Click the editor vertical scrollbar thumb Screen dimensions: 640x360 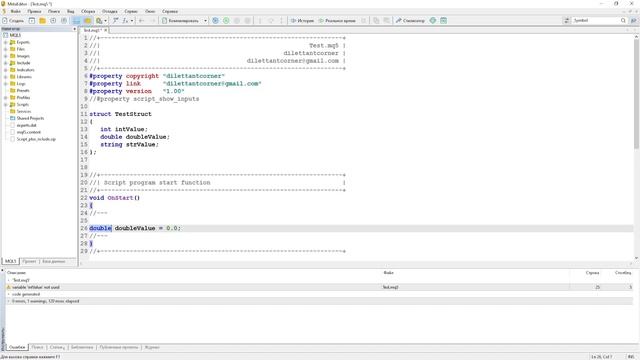(636, 94)
